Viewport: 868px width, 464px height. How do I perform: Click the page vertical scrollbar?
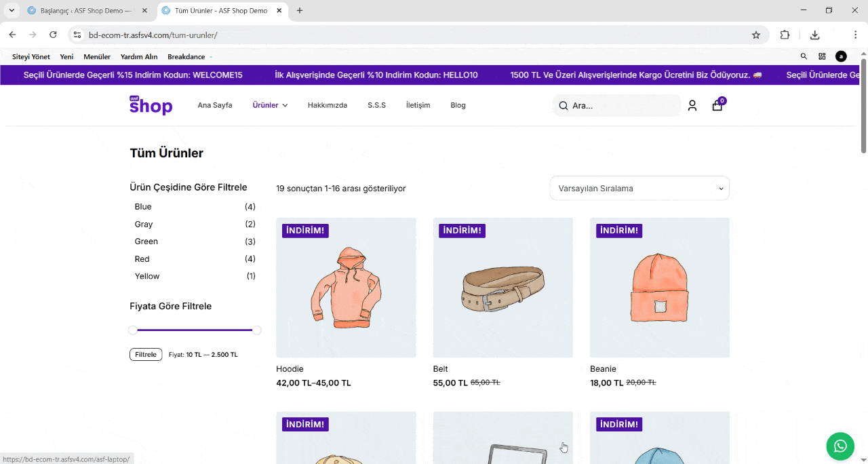(863, 106)
